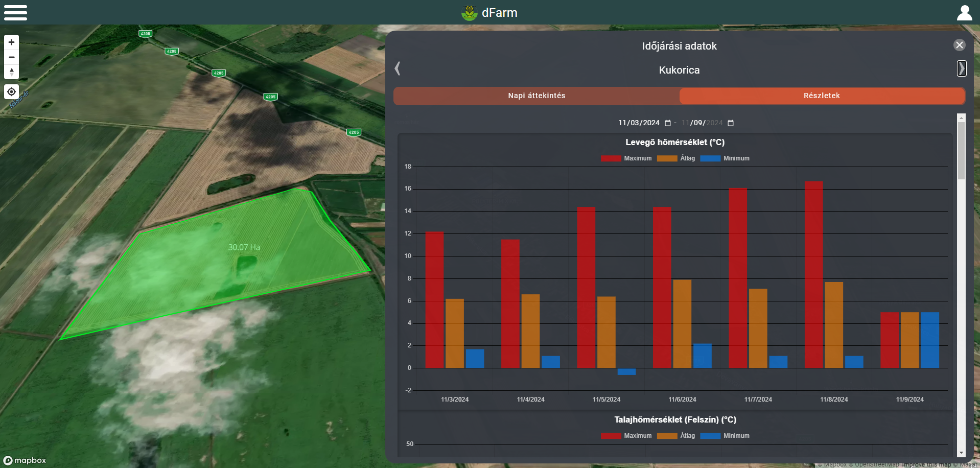The width and height of the screenshot is (980, 468).
Task: Switch to Napi áttekintés tab
Action: pyautogui.click(x=536, y=96)
